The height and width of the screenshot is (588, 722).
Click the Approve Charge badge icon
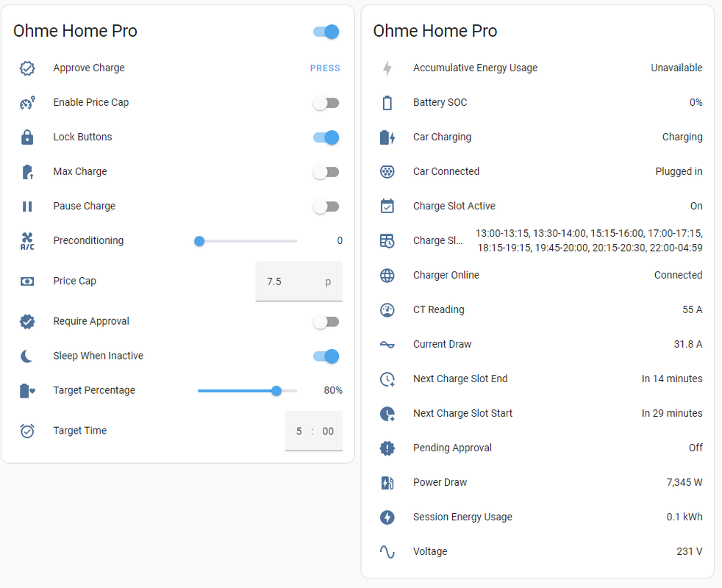click(27, 68)
